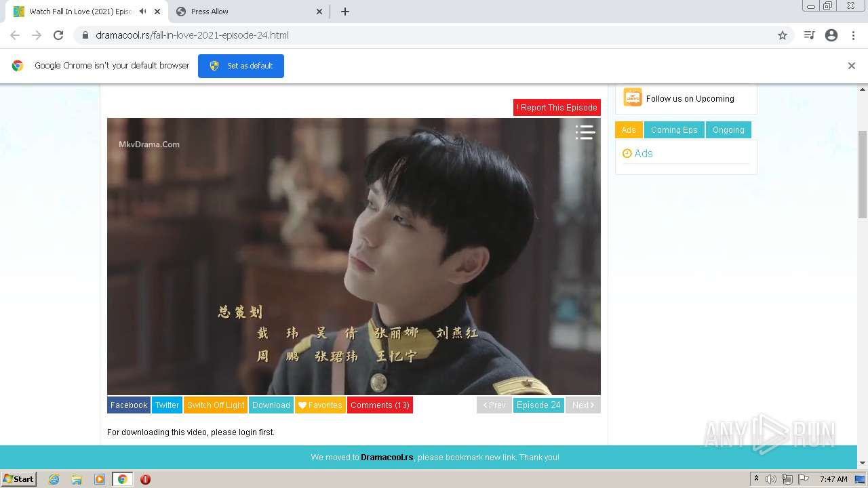
Task: Switch to the Press Allow tab
Action: [x=248, y=12]
